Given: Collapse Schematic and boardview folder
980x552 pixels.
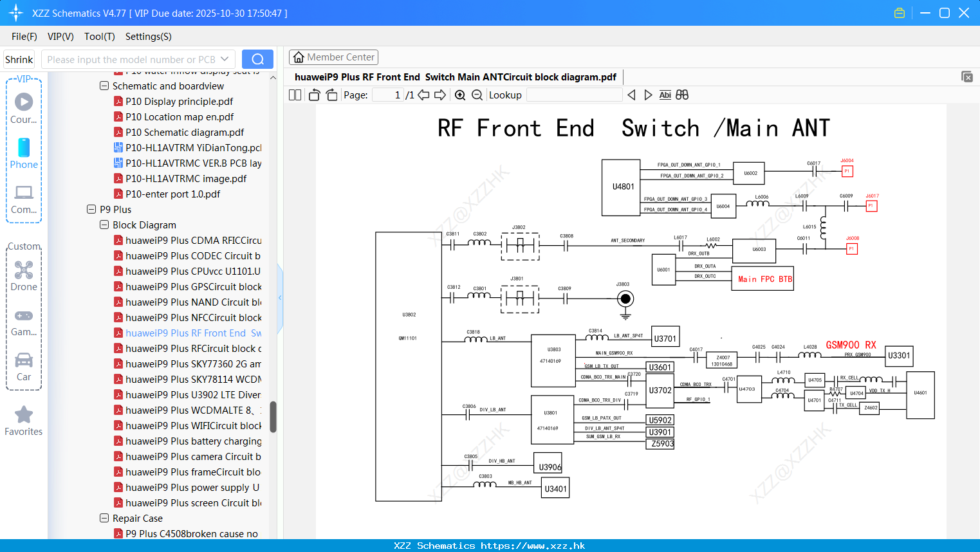Looking at the screenshot, I should point(104,86).
